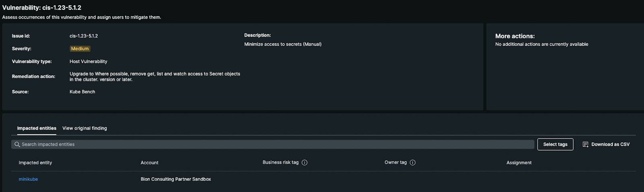Click the Assignment column header

519,163
